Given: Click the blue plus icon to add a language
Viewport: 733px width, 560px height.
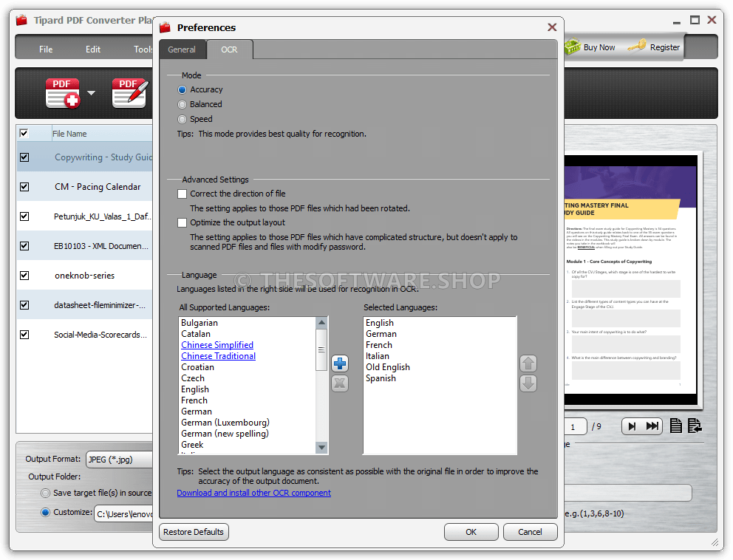Looking at the screenshot, I should pos(339,363).
